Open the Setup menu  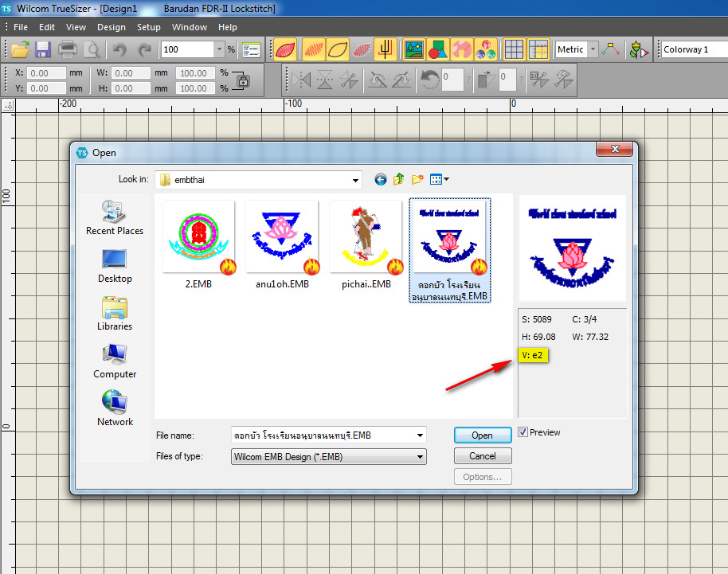point(149,27)
